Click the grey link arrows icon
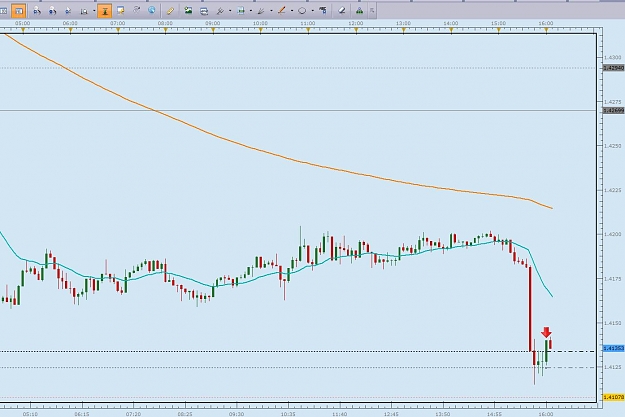Image resolution: width=625 pixels, height=417 pixels. point(136,11)
